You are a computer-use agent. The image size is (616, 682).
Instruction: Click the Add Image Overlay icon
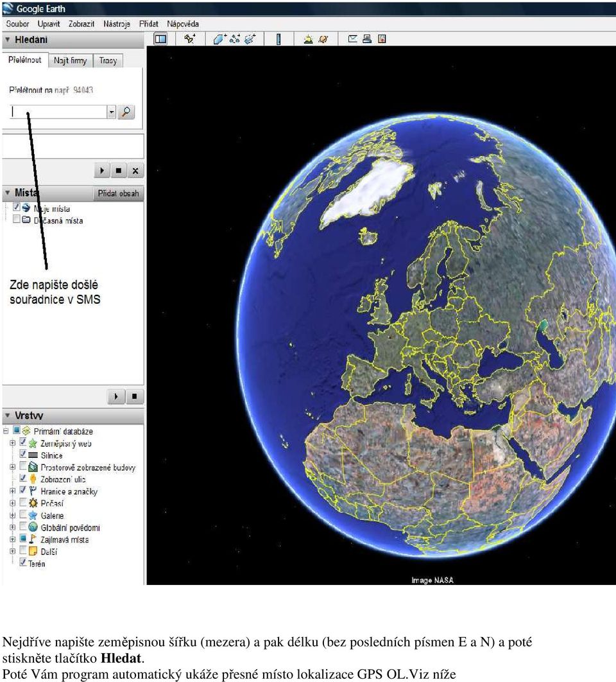pyautogui.click(x=250, y=39)
